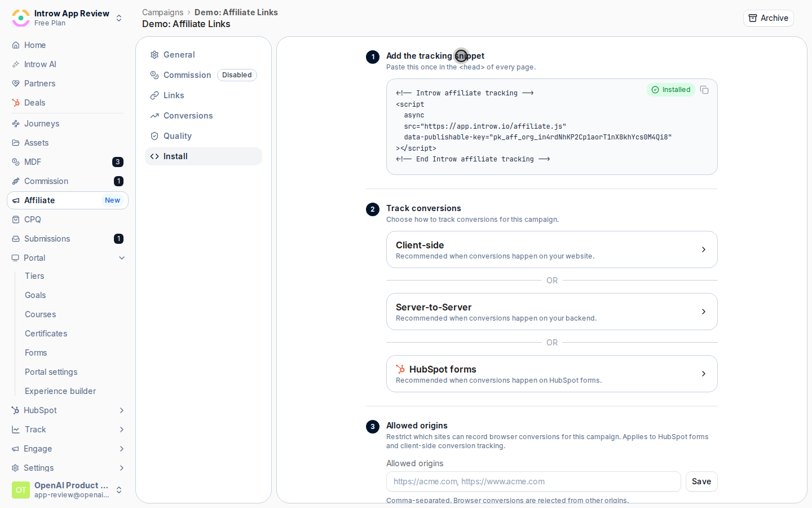Click the Quality shield-check icon

click(155, 136)
